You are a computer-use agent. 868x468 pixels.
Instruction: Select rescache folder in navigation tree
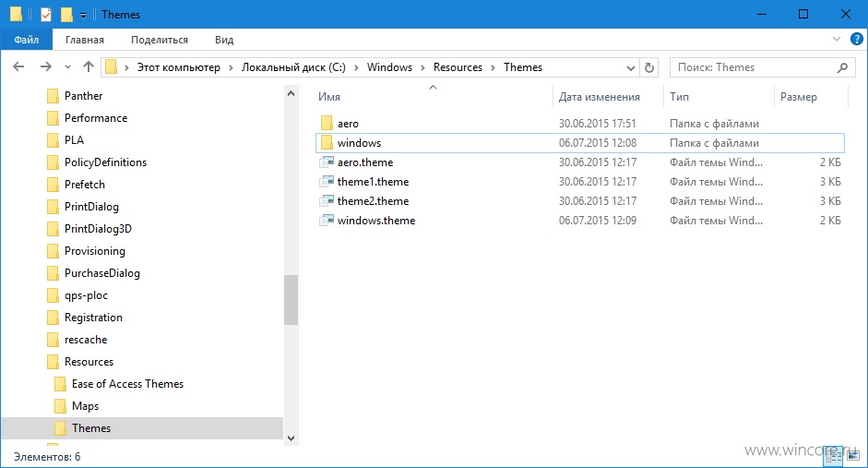pos(86,340)
